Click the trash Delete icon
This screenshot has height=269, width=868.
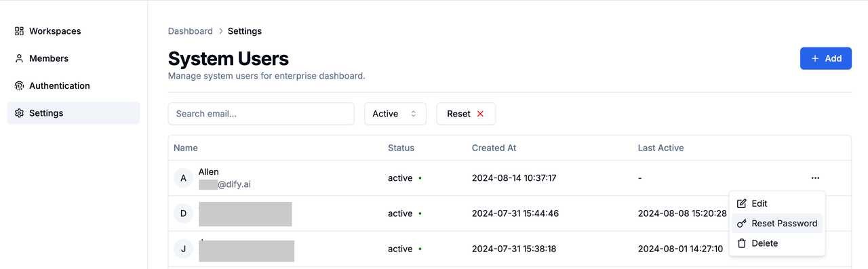(742, 243)
